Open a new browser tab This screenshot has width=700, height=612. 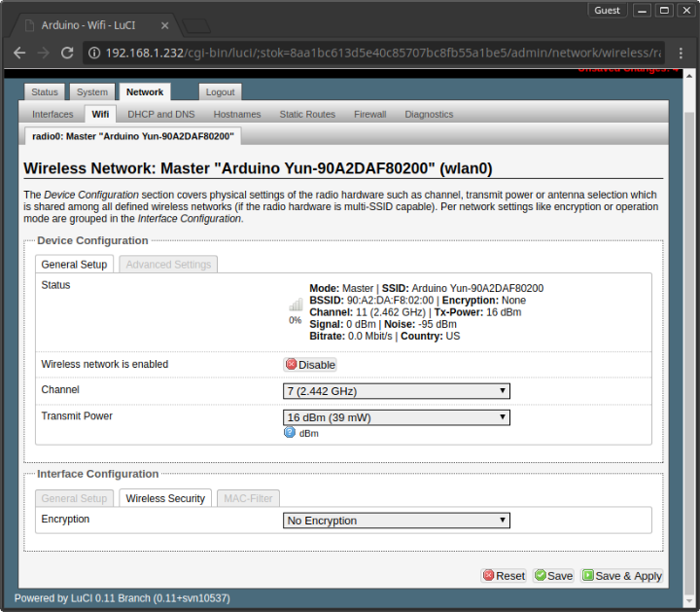196,26
